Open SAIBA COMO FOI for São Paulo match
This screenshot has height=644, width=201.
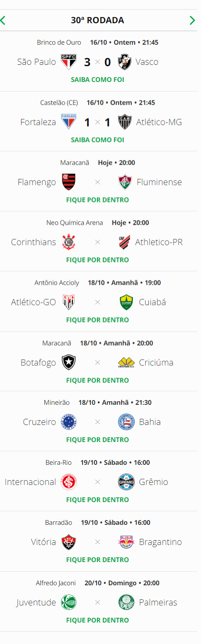click(97, 80)
